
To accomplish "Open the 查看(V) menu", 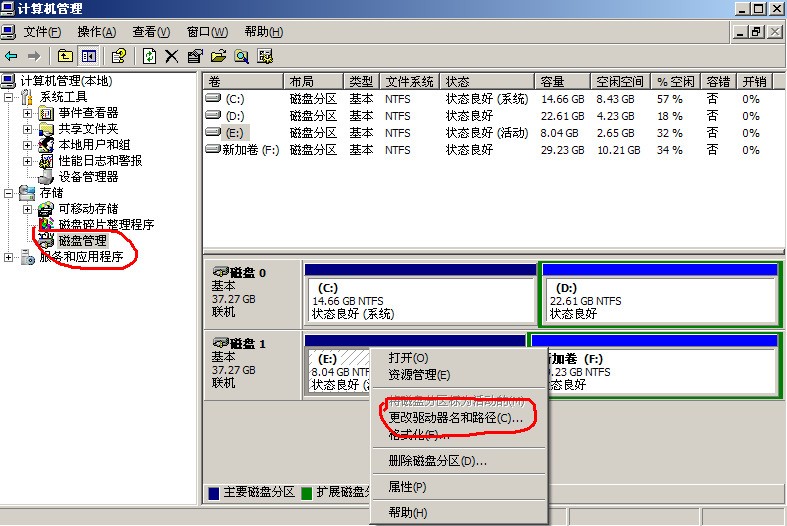I will click(x=151, y=32).
